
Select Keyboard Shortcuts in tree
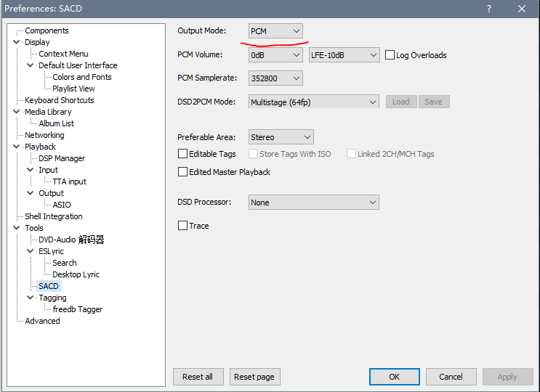[59, 100]
